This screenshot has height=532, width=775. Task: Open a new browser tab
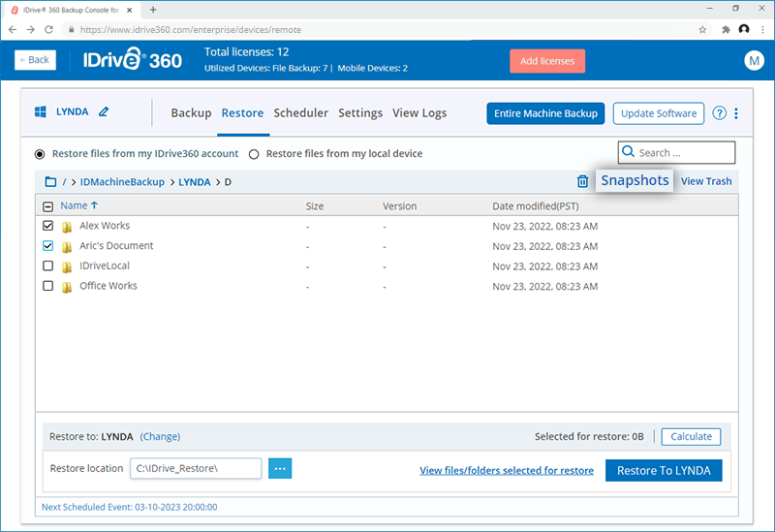[153, 10]
